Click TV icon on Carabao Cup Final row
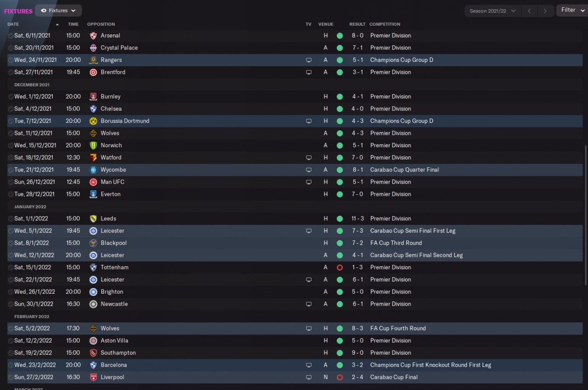The height and width of the screenshot is (390, 588). click(x=309, y=378)
